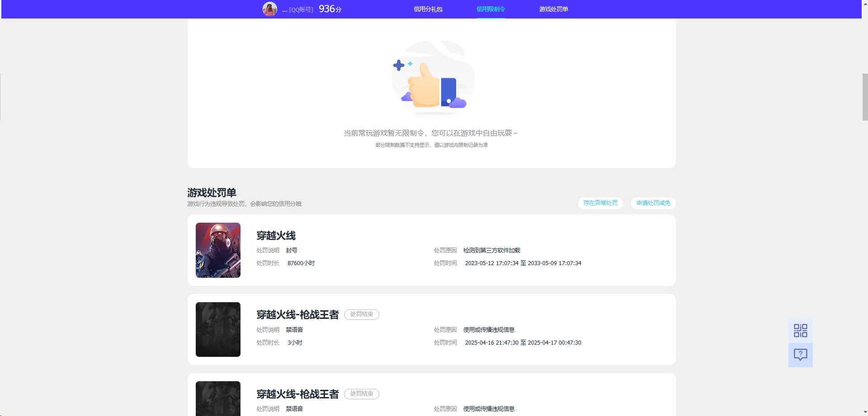Image resolution: width=868 pixels, height=416 pixels.
Task: Click the 处罚结束 badge on the 3小时 penalty
Action: pos(362,314)
